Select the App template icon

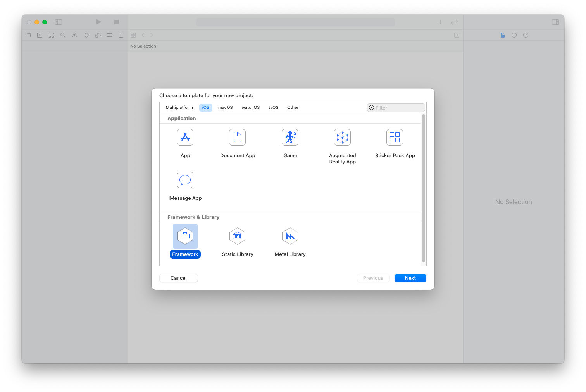[x=185, y=138]
